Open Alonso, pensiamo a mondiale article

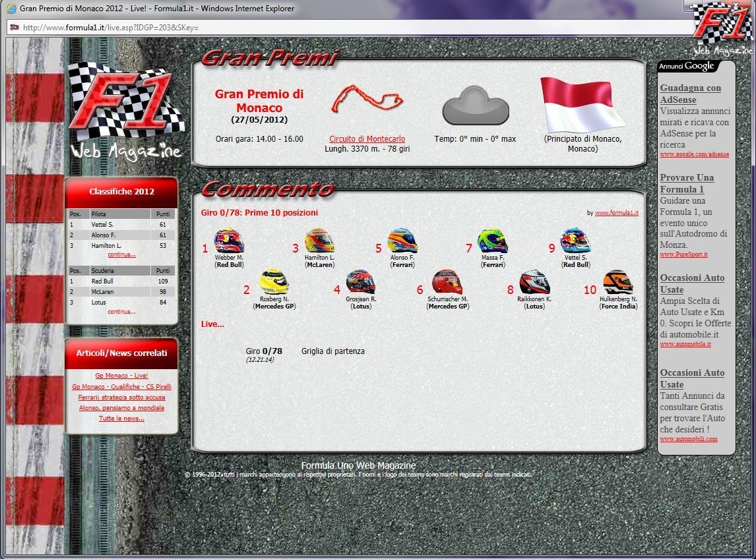coord(121,407)
